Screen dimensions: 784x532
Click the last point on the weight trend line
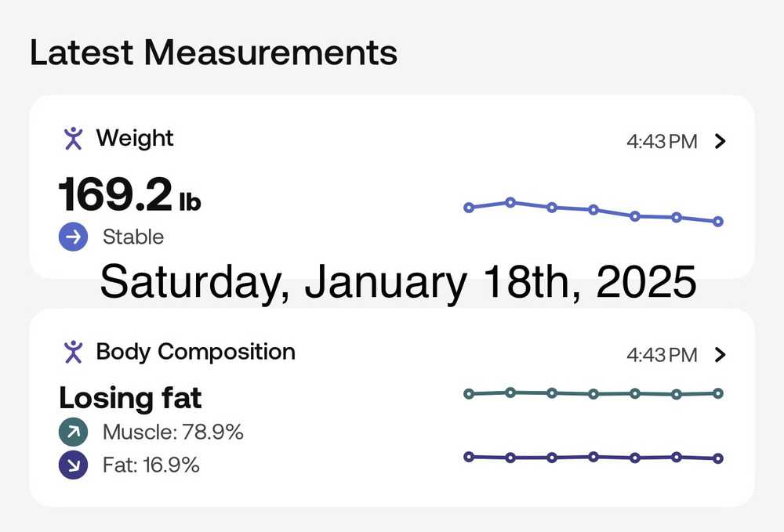(x=718, y=222)
